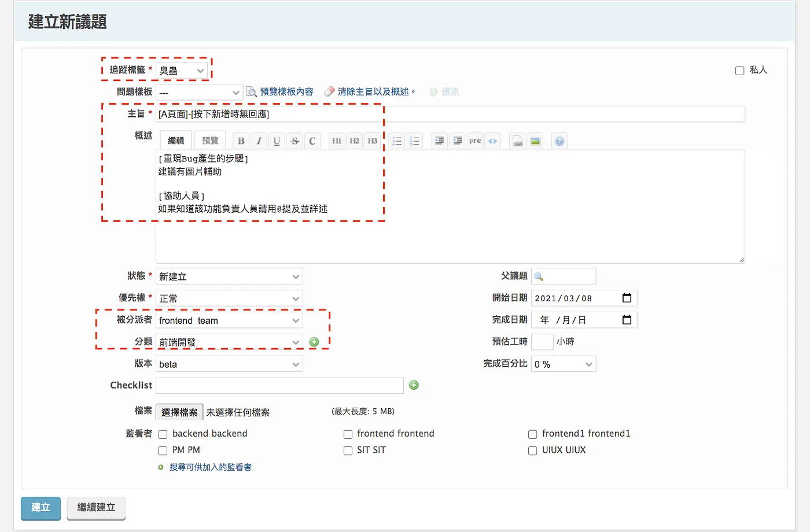Click the 完成日期 due date field
The width and height of the screenshot is (810, 532).
coord(584,320)
